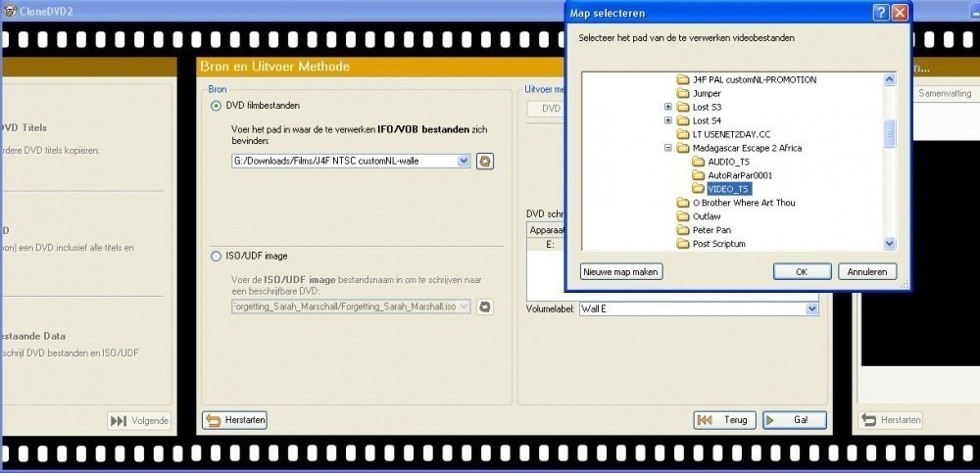Viewport: 980px width, 473px height.
Task: Click the help question mark in dialog title bar
Action: coord(881,13)
